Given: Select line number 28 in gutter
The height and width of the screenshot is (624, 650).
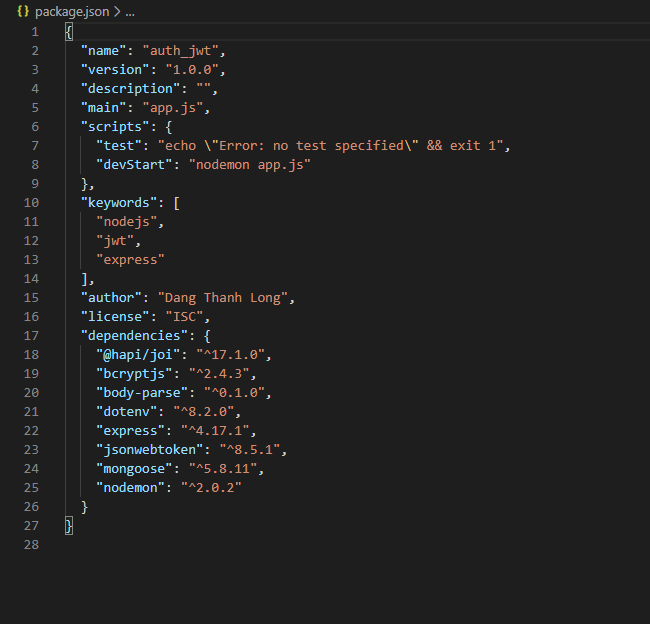Looking at the screenshot, I should click(32, 545).
